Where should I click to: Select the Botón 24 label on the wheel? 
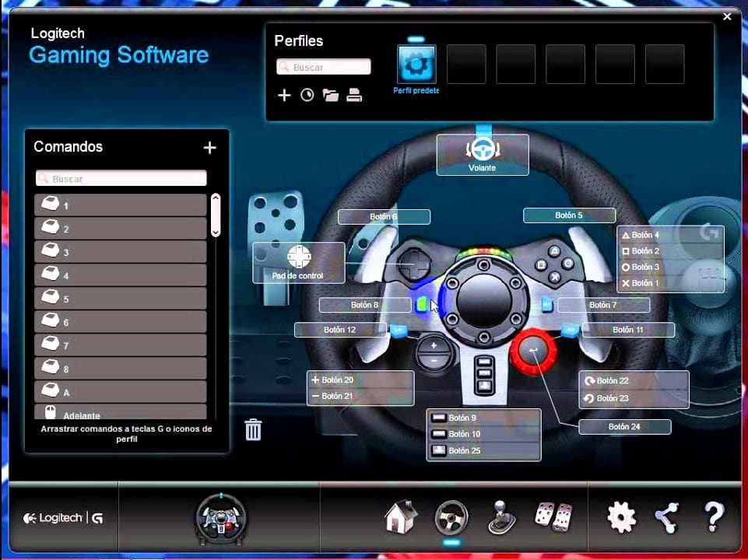tap(625, 426)
